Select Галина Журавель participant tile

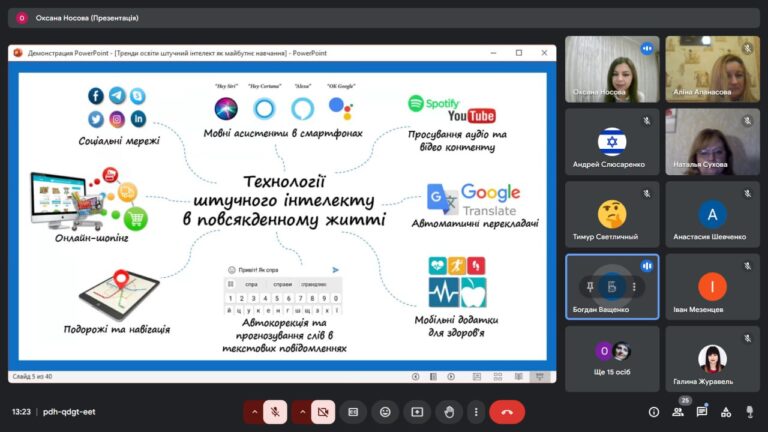pyautogui.click(x=712, y=359)
